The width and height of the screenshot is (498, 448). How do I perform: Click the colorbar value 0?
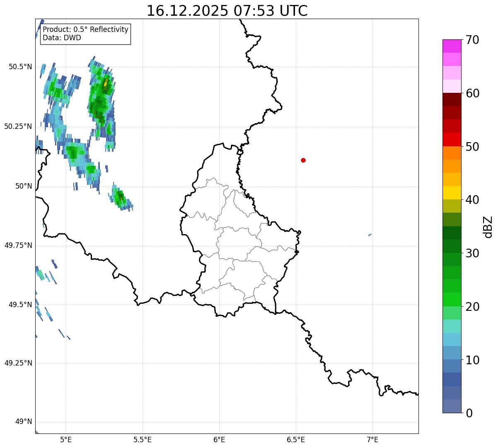point(469,413)
